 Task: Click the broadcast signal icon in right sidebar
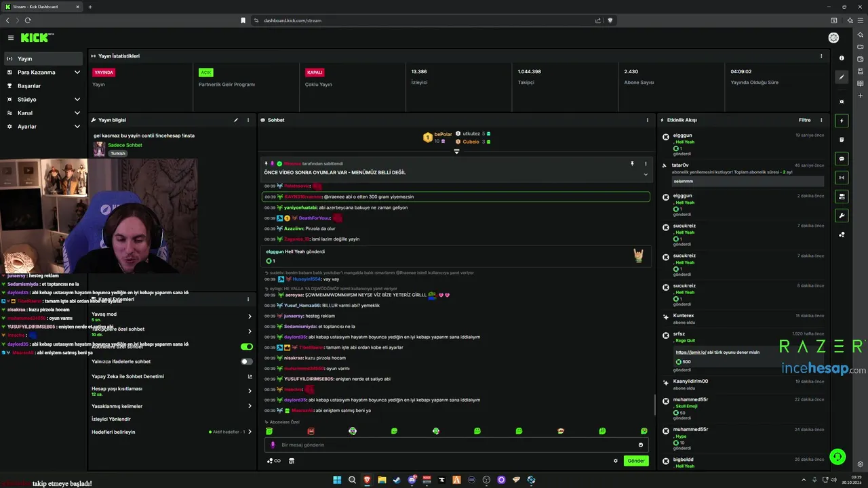click(842, 178)
